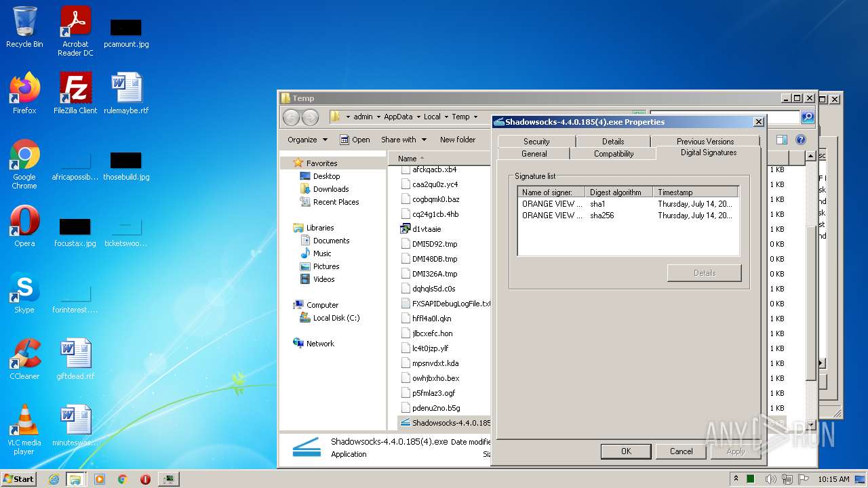This screenshot has height=488, width=868.
Task: Open thosebuild.jpg desktop file
Action: (126, 165)
